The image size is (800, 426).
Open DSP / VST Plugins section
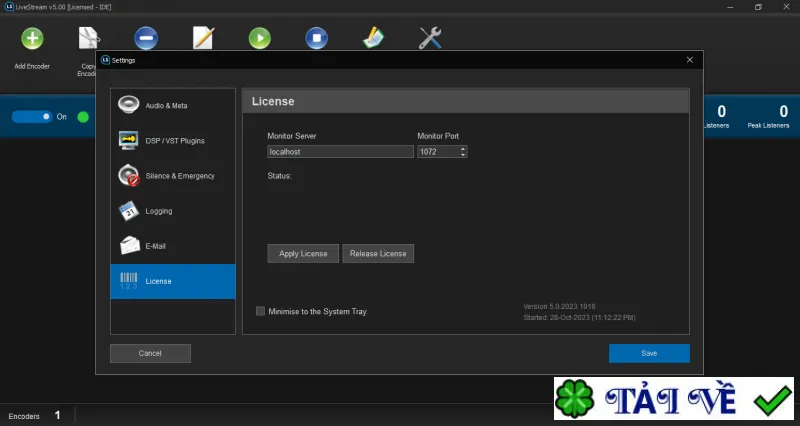coord(173,141)
